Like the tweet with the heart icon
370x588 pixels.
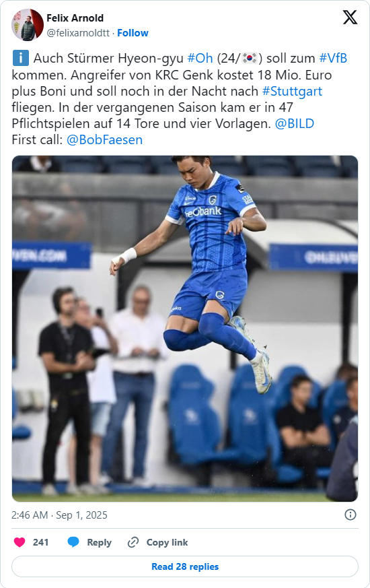click(20, 542)
